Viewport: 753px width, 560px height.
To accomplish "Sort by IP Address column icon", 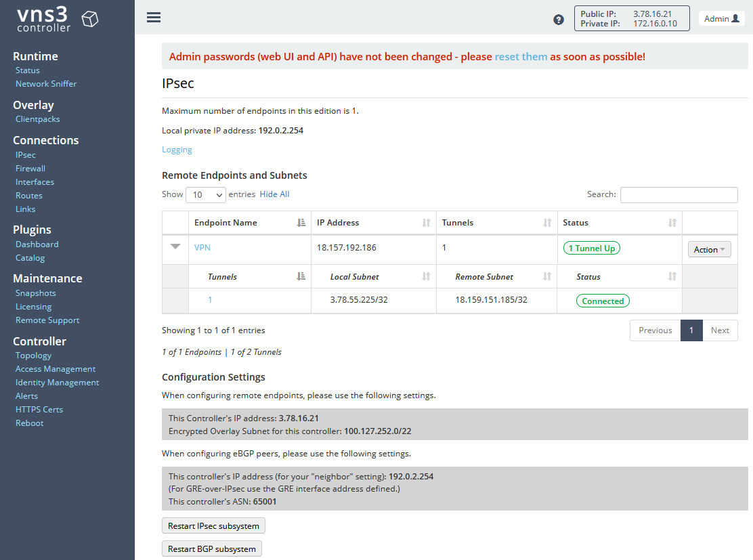I will click(426, 223).
